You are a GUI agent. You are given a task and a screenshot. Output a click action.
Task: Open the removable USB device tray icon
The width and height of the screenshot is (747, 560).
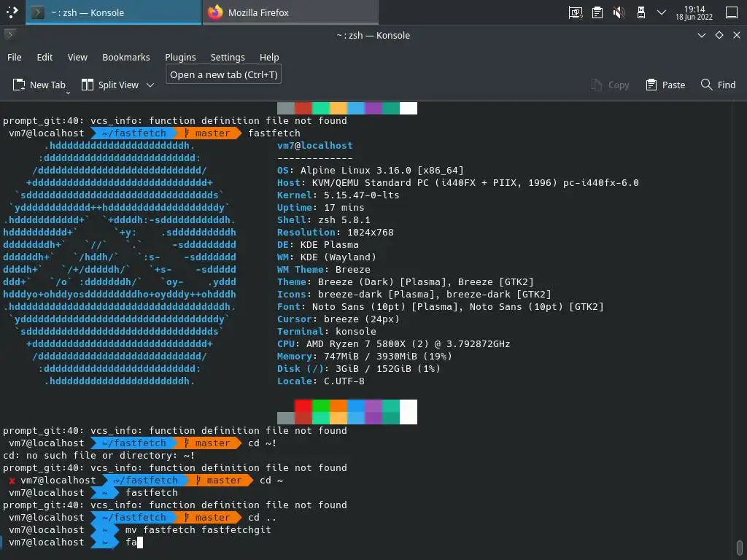[640, 12]
